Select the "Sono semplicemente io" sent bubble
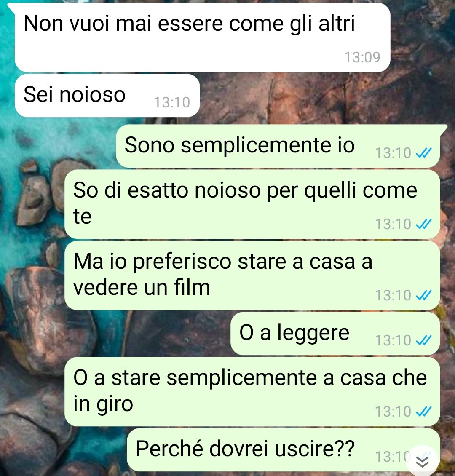This screenshot has height=476, width=455. [278, 146]
